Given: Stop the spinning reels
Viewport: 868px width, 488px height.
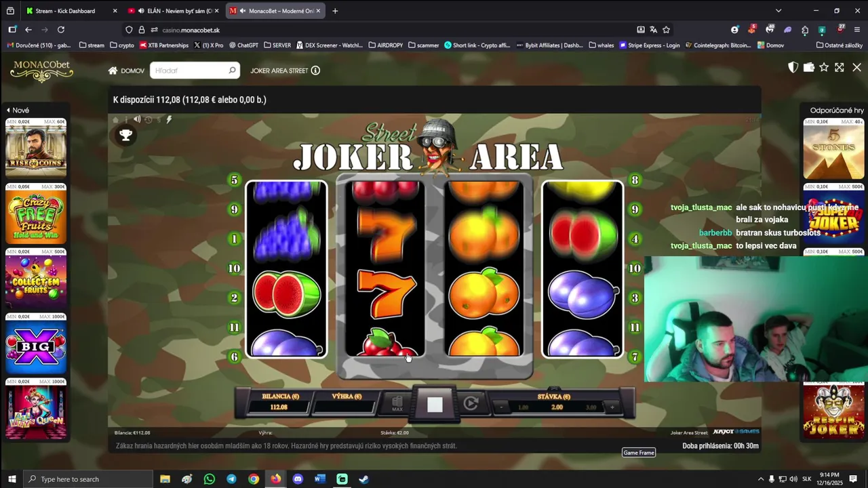Looking at the screenshot, I should pos(435,405).
